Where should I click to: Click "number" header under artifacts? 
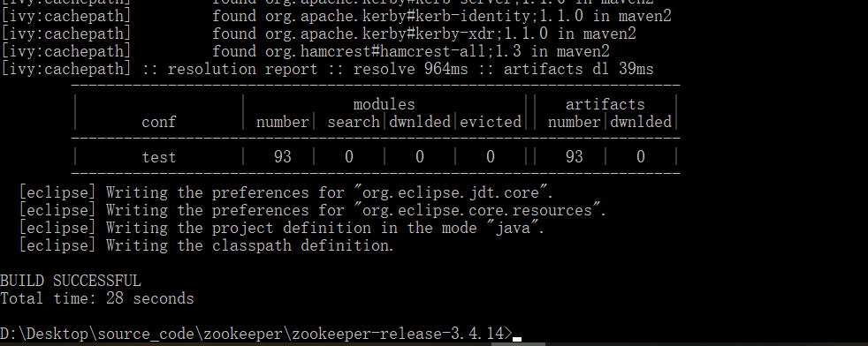tap(574, 122)
